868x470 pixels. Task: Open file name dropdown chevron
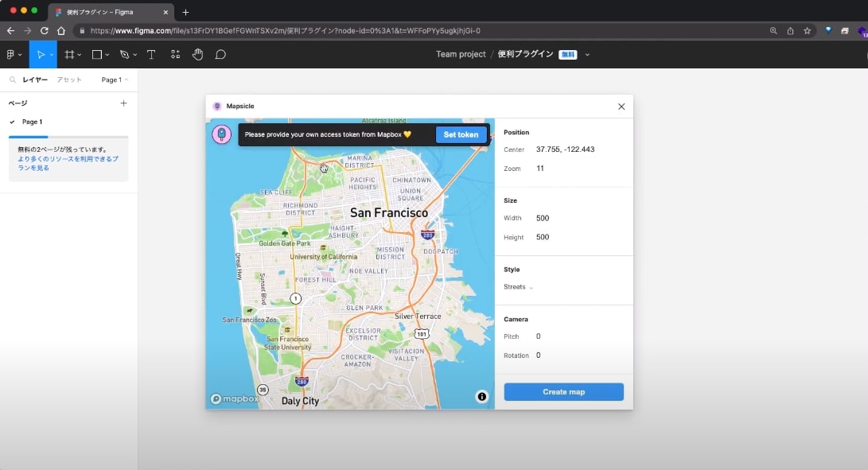pyautogui.click(x=587, y=55)
